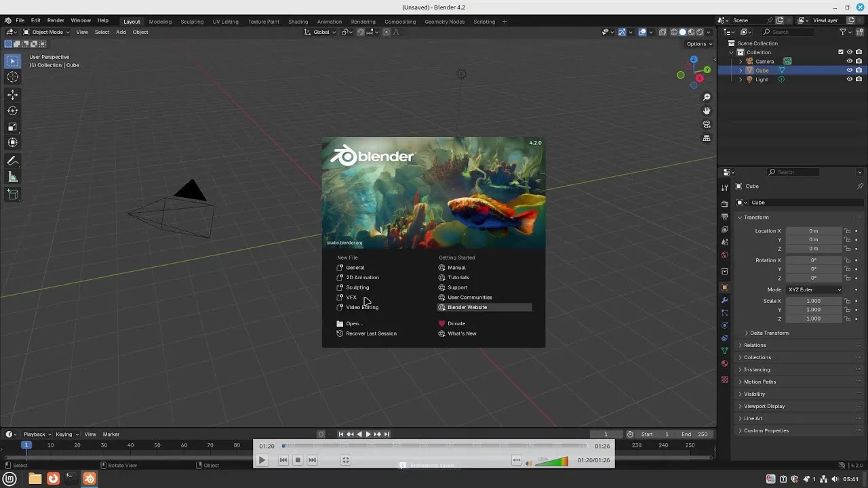Select the Transform tool

(12, 142)
